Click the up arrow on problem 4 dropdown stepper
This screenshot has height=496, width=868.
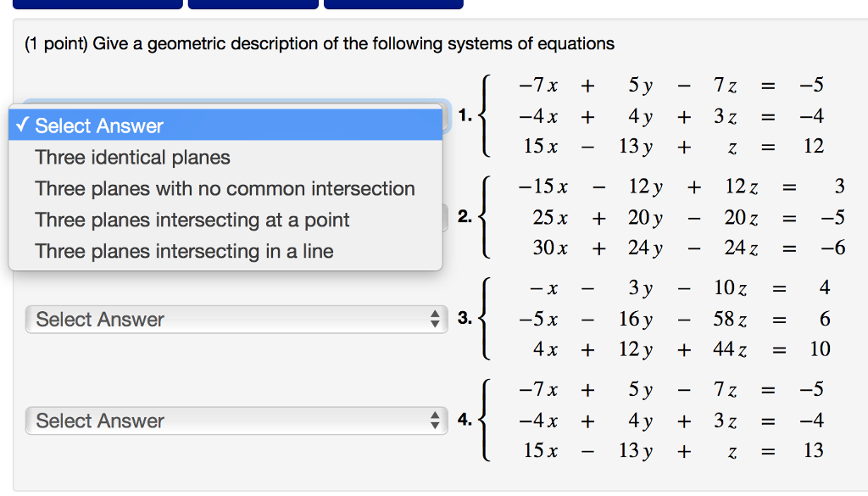434,416
